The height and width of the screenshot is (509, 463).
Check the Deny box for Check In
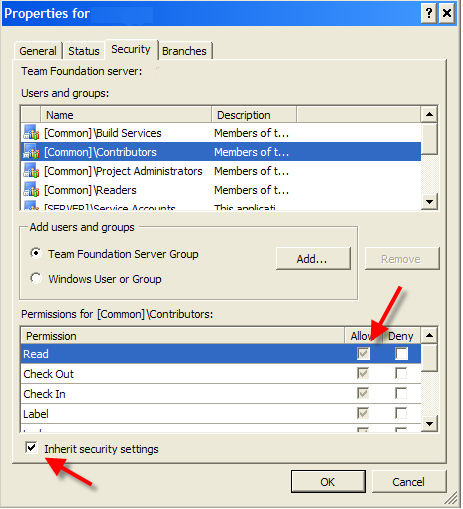click(x=401, y=393)
